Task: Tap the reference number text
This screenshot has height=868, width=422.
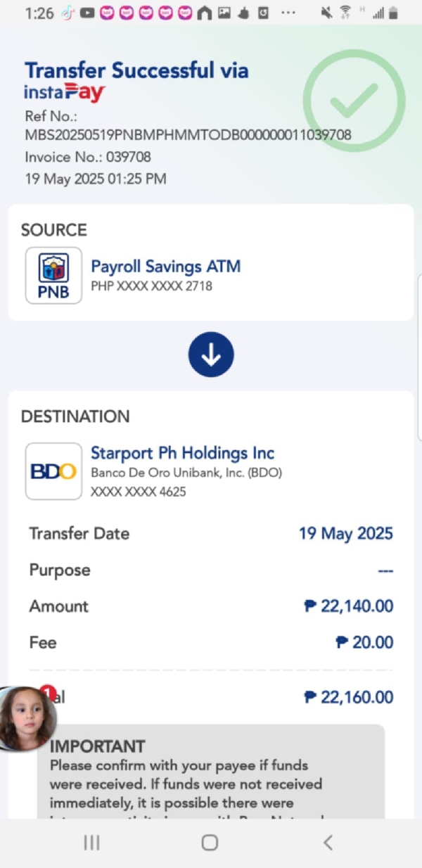Action: (188, 134)
